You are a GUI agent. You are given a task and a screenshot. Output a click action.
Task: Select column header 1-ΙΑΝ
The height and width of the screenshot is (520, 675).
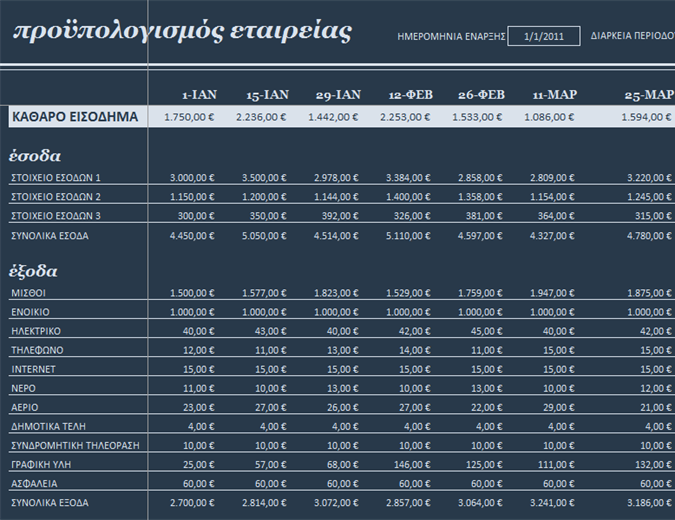coord(199,95)
